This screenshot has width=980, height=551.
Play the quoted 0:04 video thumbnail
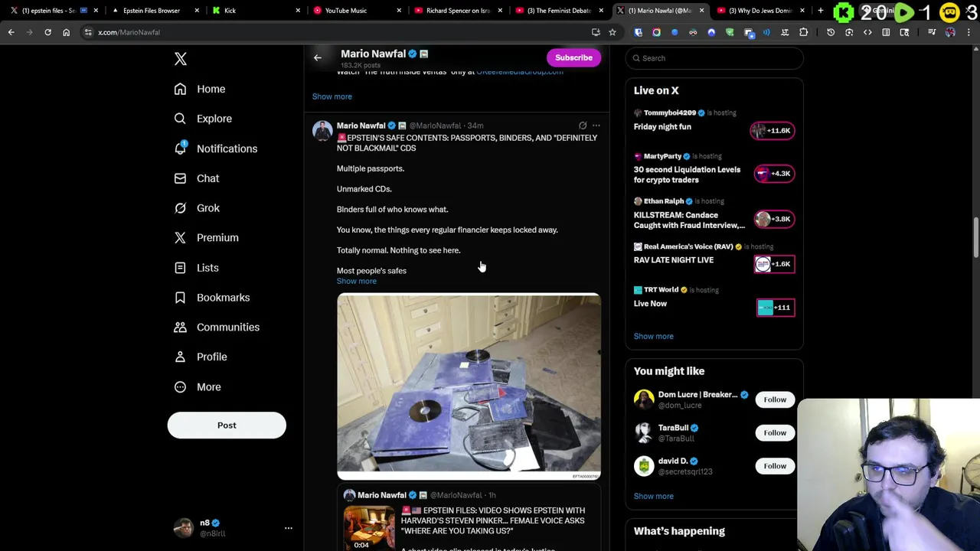click(x=369, y=528)
